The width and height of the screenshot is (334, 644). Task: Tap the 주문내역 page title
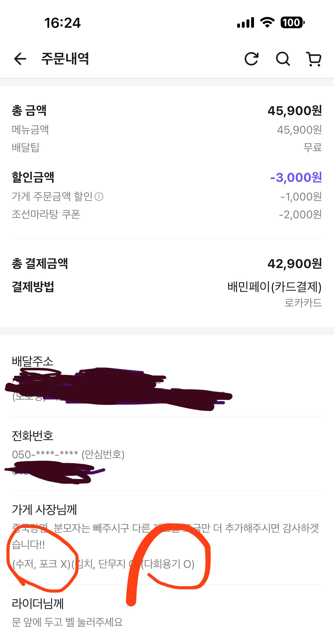click(65, 59)
